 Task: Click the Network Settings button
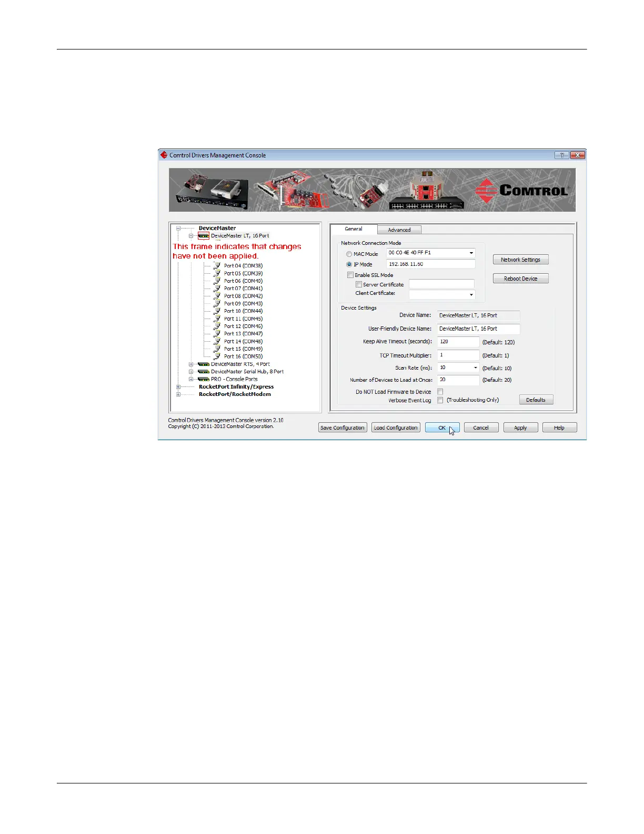click(520, 260)
